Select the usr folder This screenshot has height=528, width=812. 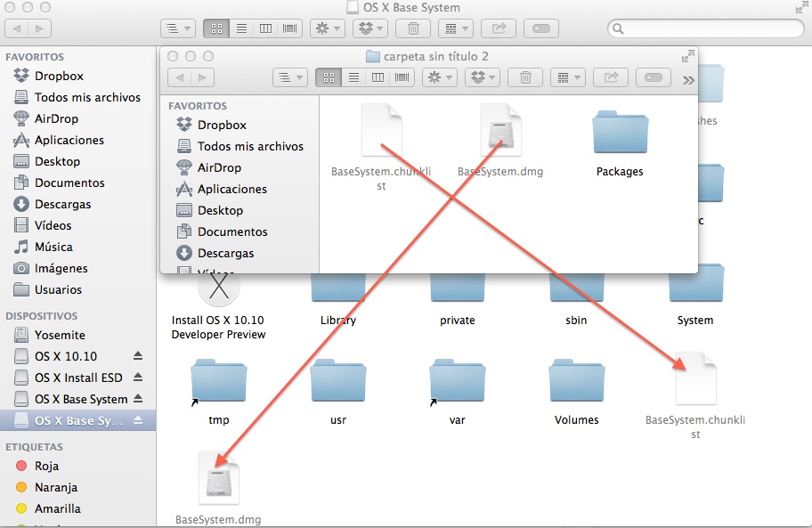(338, 392)
